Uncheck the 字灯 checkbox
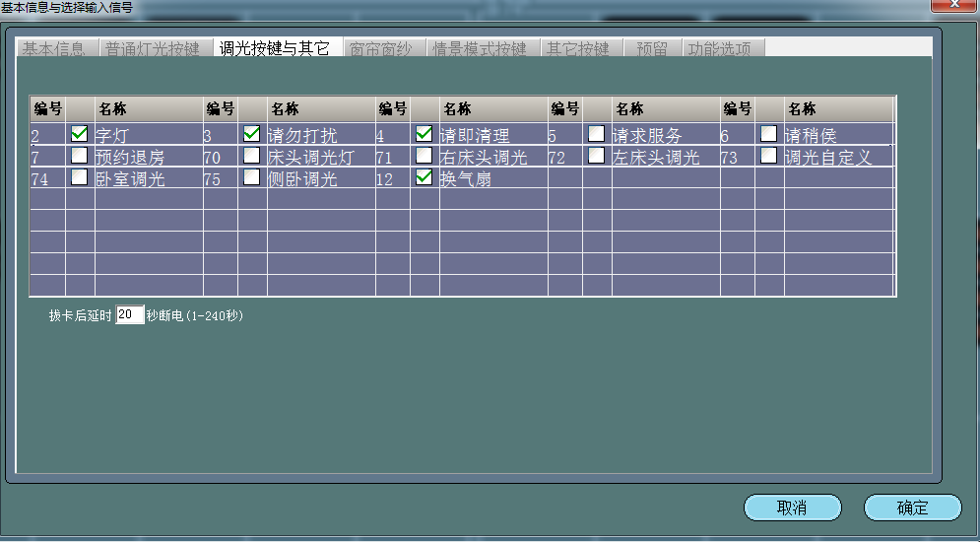 tap(80, 133)
